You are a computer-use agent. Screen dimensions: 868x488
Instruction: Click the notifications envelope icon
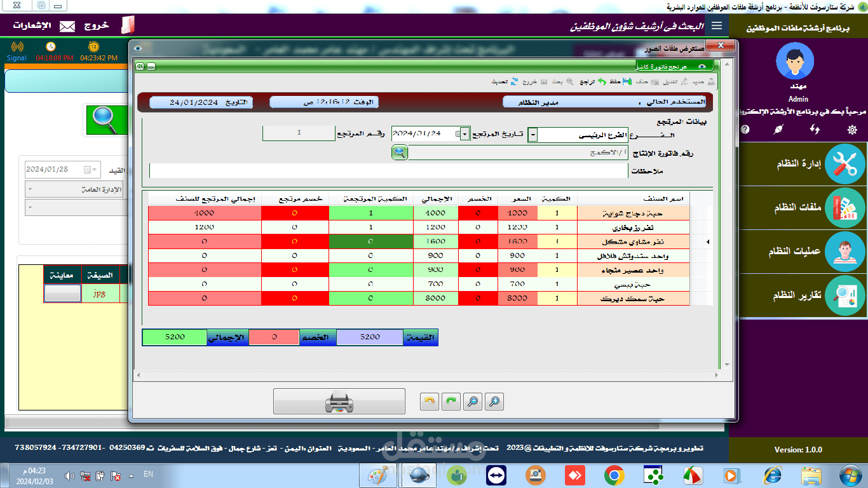[67, 26]
